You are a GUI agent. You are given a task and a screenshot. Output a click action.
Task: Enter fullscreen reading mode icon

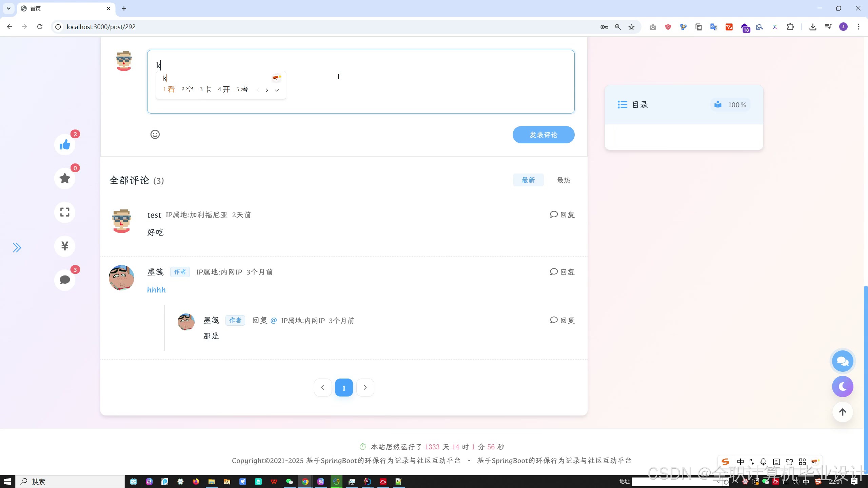coord(64,212)
